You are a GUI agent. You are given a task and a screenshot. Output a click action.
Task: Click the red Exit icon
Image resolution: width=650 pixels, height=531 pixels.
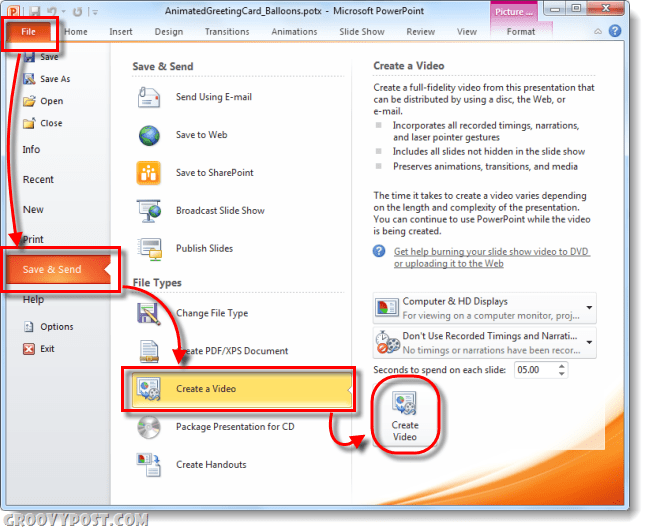pyautogui.click(x=29, y=349)
